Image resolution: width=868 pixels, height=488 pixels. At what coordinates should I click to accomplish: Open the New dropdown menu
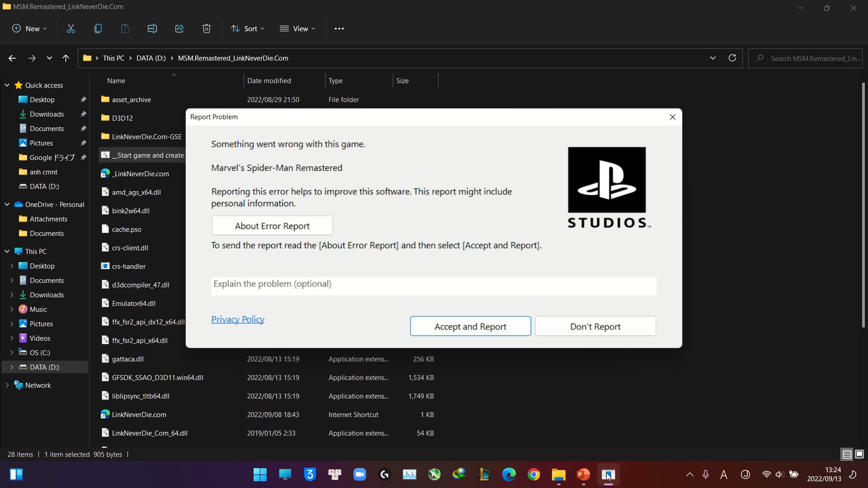point(29,28)
